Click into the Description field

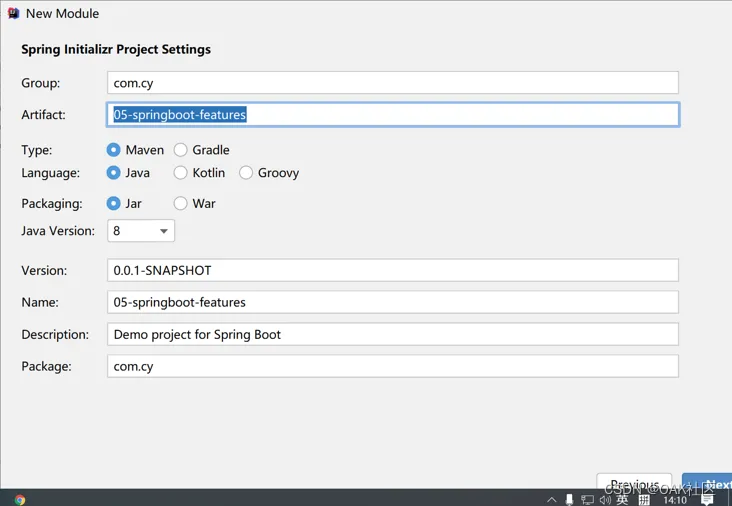click(392, 334)
